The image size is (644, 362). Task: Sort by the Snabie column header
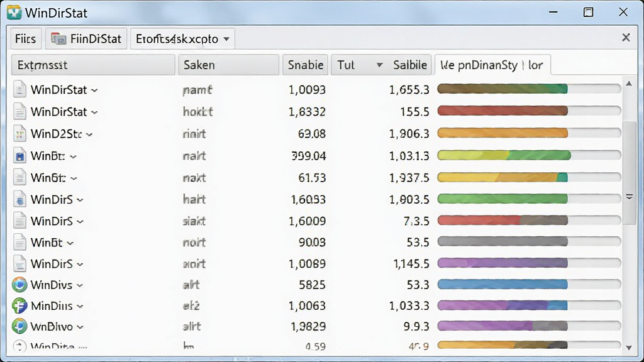[x=305, y=65]
